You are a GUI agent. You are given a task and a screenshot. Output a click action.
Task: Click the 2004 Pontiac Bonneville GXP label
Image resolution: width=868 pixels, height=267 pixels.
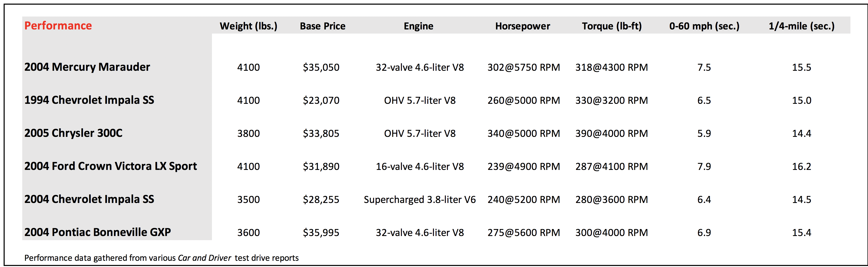[x=97, y=232]
